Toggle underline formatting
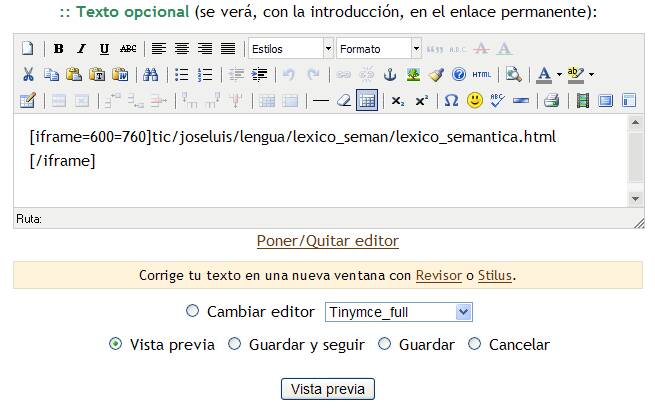 tap(104, 49)
